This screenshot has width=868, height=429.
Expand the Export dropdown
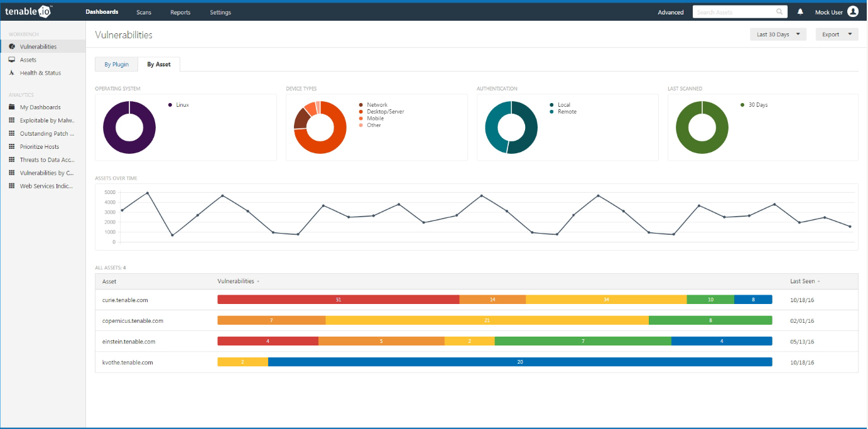(x=837, y=35)
